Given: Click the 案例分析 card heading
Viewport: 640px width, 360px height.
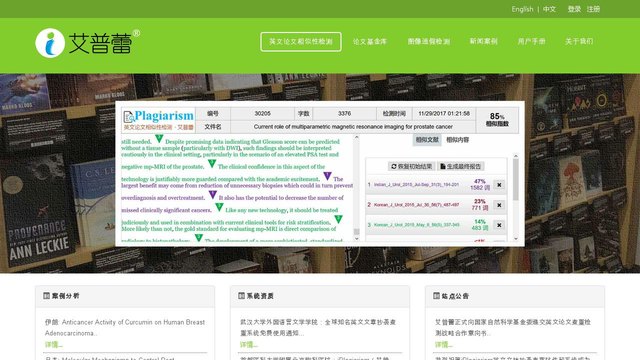Looking at the screenshot, I should 65,296.
